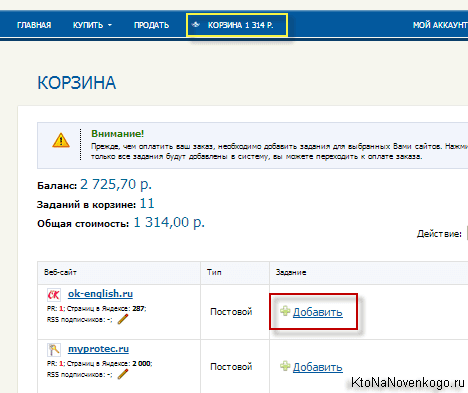Expand the КУПИТЬ dropdown menu

pos(92,25)
